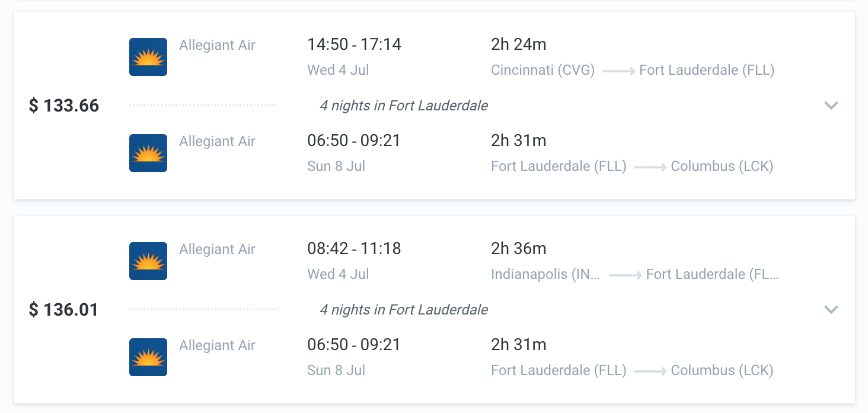Click the 2h 36m flight duration
Viewport: 868px width, 413px height.
point(519,249)
